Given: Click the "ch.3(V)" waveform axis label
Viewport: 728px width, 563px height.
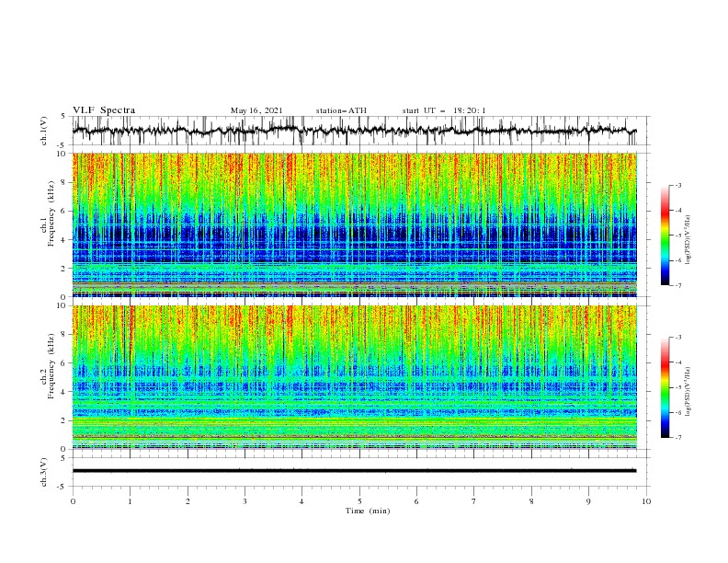Looking at the screenshot, I should click(x=44, y=472).
